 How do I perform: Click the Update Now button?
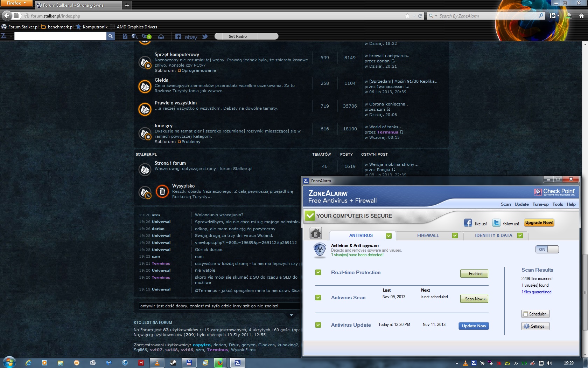(474, 326)
